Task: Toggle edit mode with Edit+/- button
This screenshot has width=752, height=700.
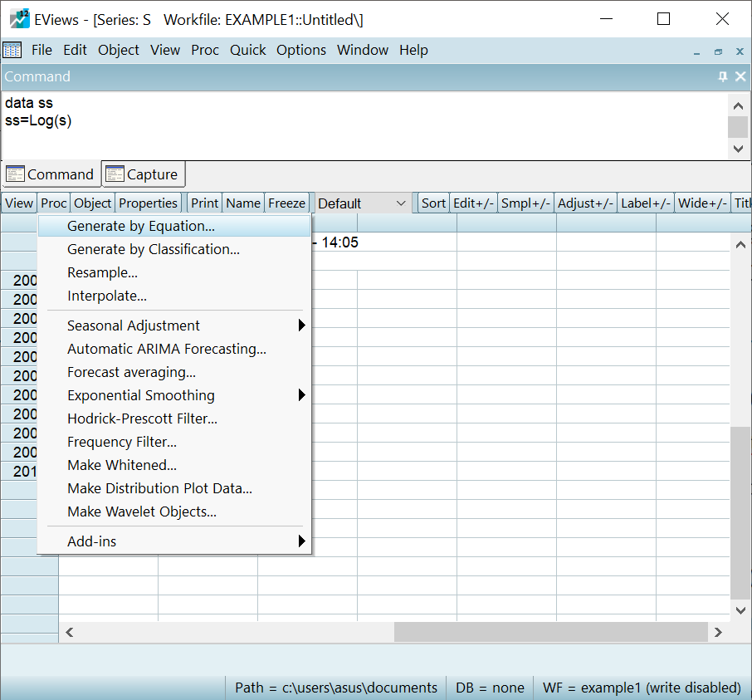Action: coord(474,203)
